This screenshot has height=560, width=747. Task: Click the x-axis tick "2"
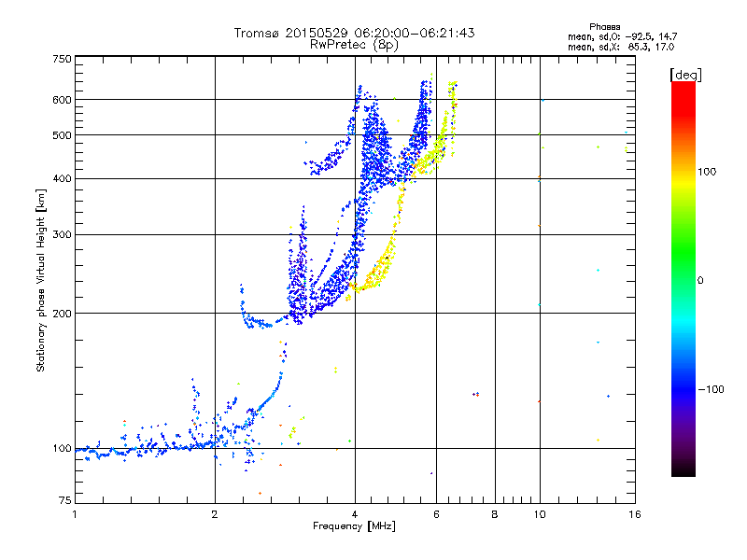[215, 514]
